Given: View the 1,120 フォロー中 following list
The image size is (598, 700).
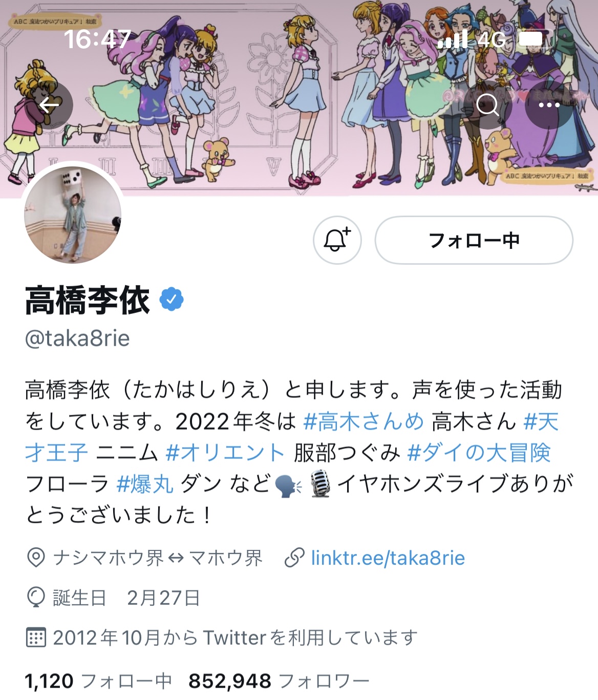Looking at the screenshot, I should pos(98,681).
